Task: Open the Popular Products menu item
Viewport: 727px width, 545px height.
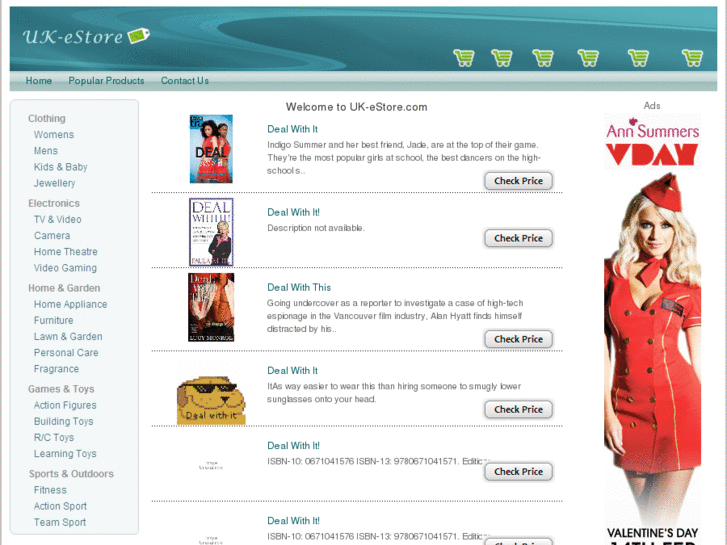Action: pos(106,81)
